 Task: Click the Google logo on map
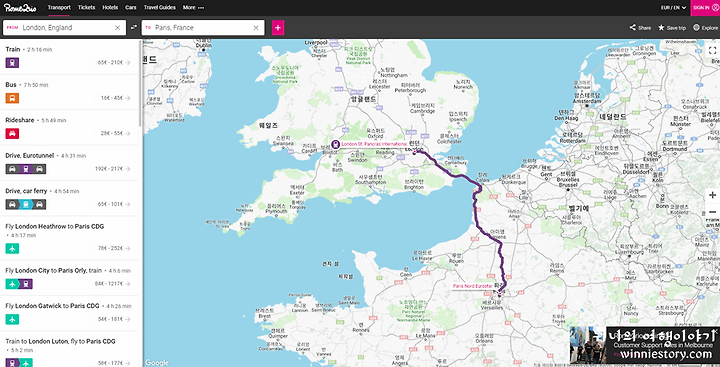tap(157, 363)
